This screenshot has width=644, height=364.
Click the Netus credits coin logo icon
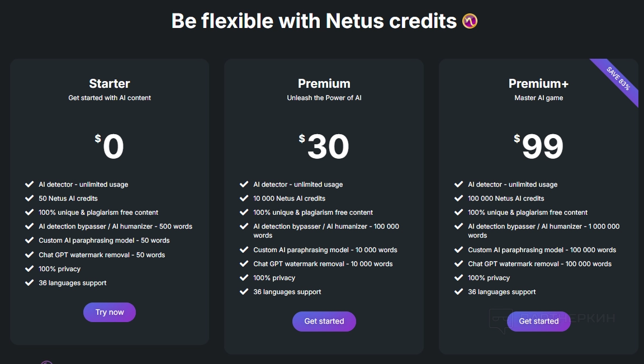(470, 21)
